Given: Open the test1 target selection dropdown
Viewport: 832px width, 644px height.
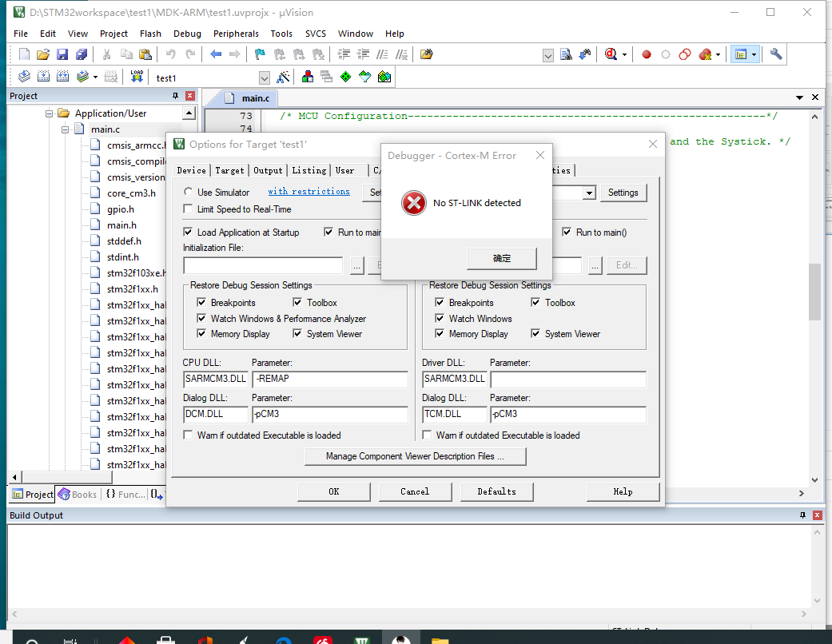Looking at the screenshot, I should (x=264, y=78).
